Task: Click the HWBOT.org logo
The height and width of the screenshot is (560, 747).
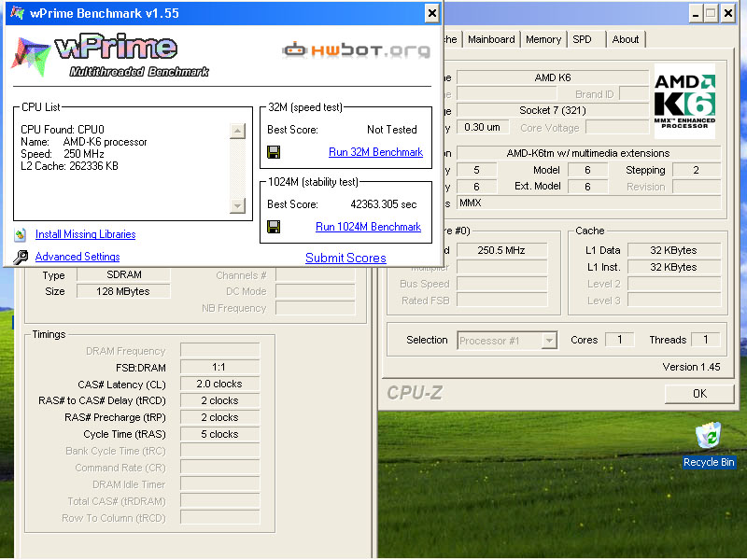Action: click(x=356, y=50)
